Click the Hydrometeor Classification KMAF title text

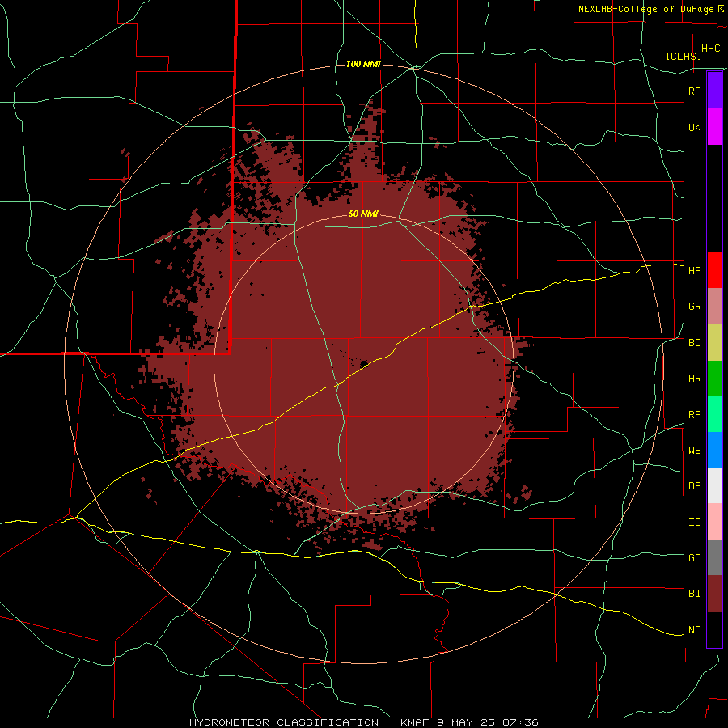tap(363, 722)
